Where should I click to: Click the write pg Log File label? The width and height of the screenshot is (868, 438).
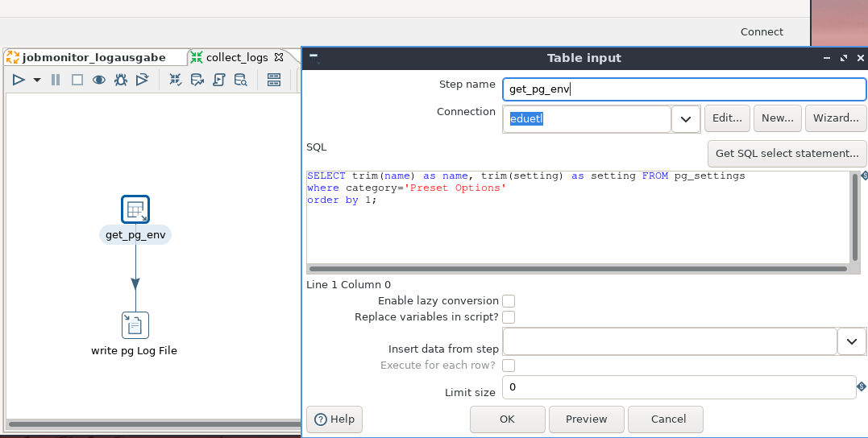pyautogui.click(x=134, y=350)
